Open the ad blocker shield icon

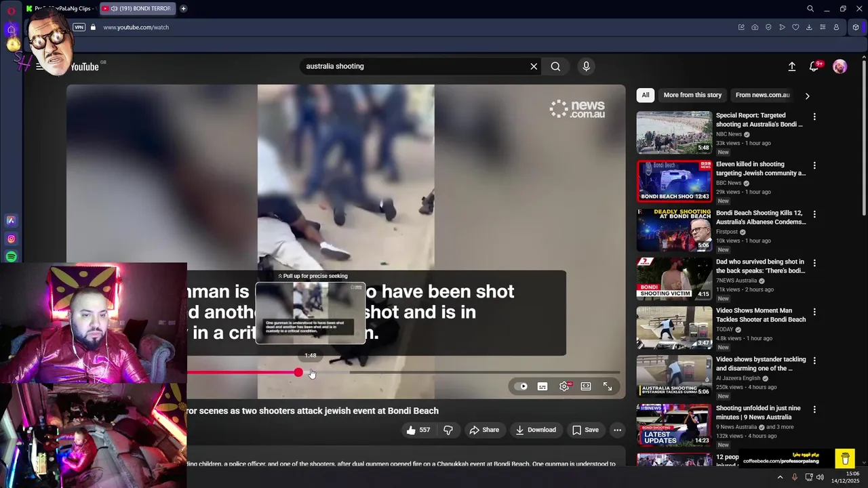(x=768, y=27)
